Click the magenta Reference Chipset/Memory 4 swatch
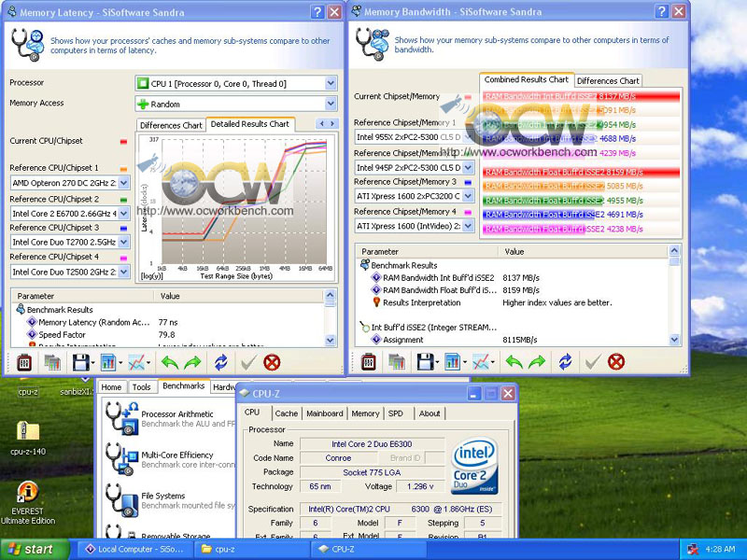 [468, 213]
